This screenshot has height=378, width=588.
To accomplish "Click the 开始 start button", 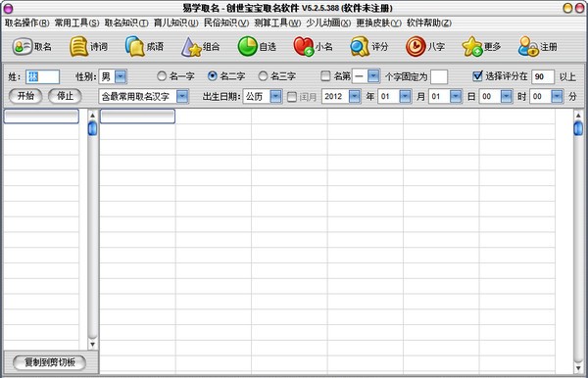I will tap(25, 96).
